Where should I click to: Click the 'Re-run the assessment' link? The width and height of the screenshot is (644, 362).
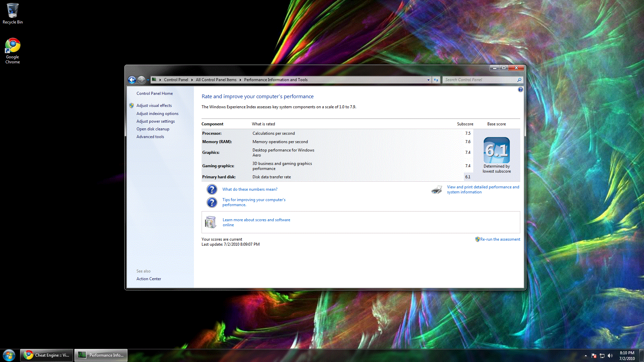[500, 239]
